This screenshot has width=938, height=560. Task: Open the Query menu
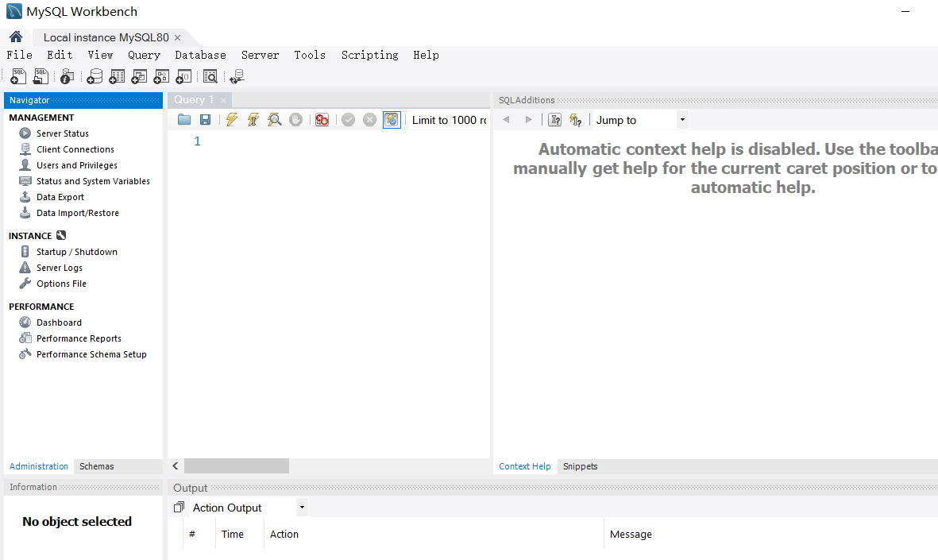145,55
